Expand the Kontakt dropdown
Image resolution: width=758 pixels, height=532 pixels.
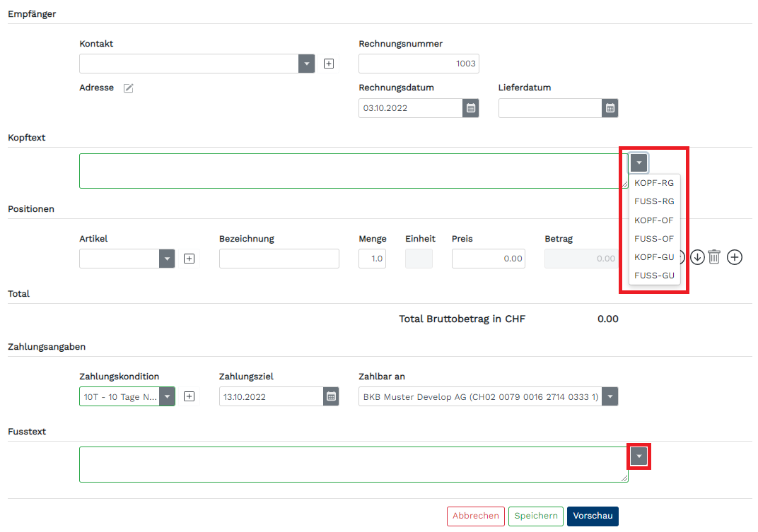(306, 64)
